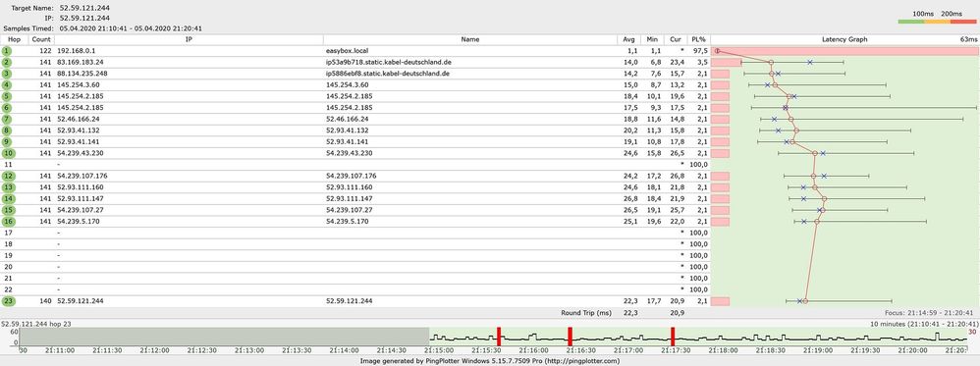Click the hop 17 row number
980x366 pixels.
pyautogui.click(x=8, y=233)
